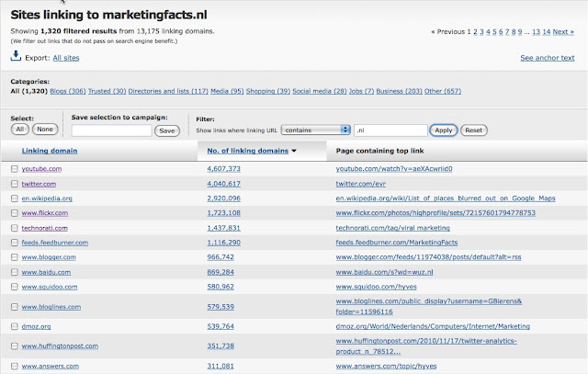
Task: Select the en.wikipedia.org checkbox
Action: click(x=14, y=198)
